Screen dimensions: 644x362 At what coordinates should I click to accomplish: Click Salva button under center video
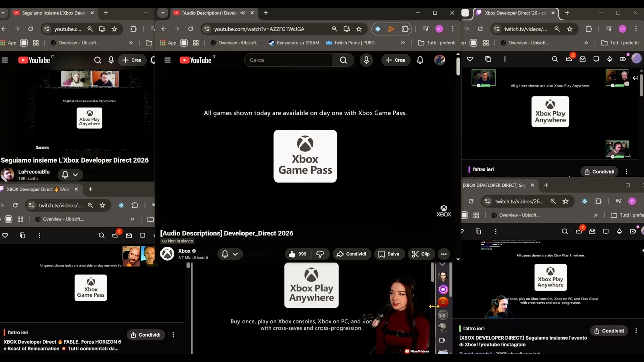(388, 254)
